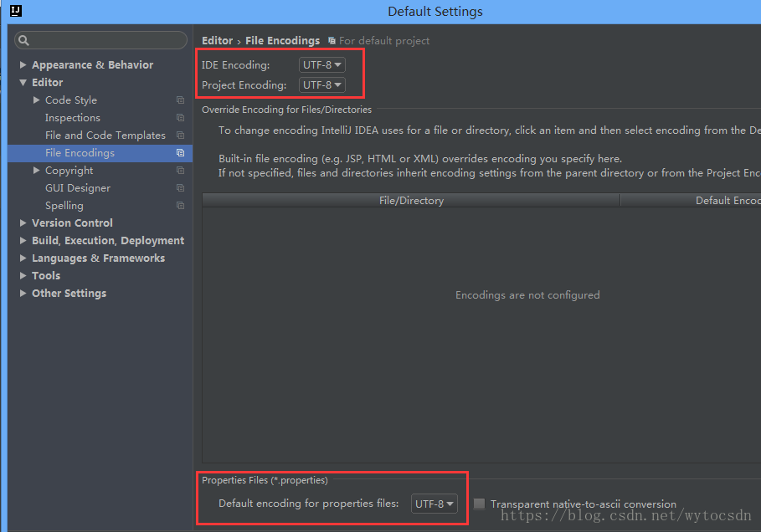Collapse the Editor tree section
The height and width of the screenshot is (532, 761).
[x=23, y=82]
